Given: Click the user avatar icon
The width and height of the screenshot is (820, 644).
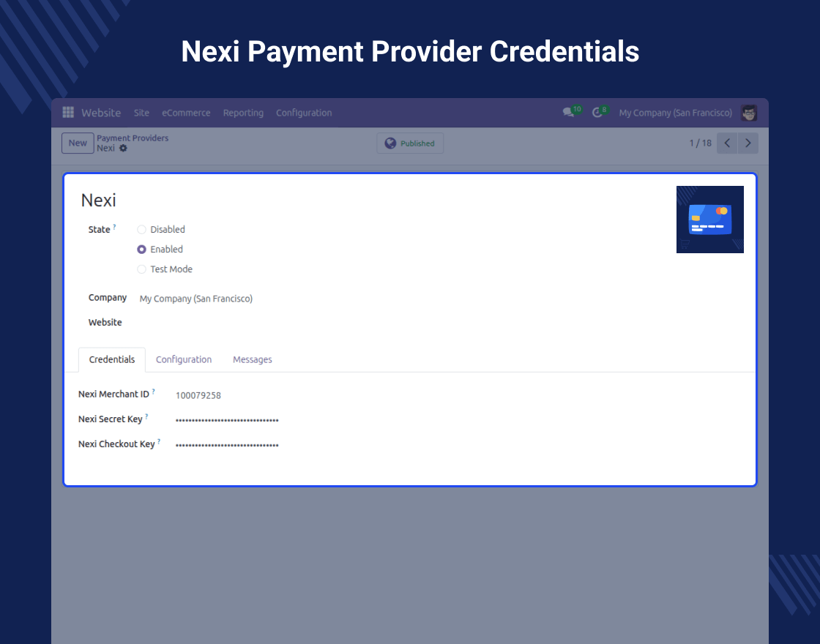Looking at the screenshot, I should (749, 113).
